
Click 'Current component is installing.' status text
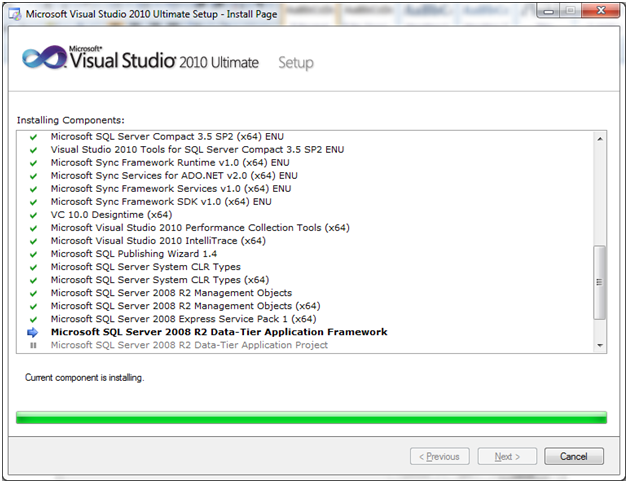pos(85,378)
